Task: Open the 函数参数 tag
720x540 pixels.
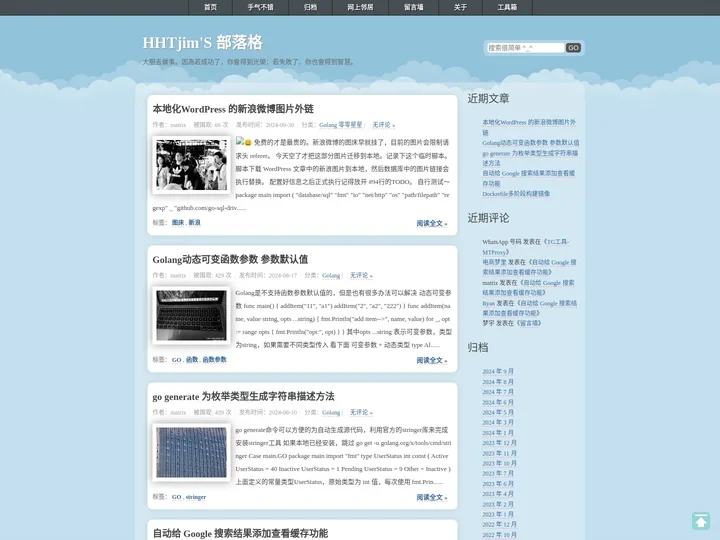Action: (214, 360)
